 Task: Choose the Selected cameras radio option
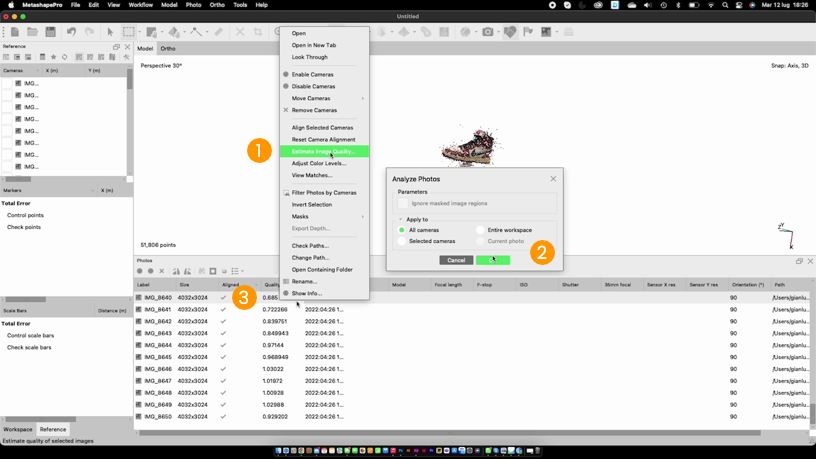pyautogui.click(x=403, y=241)
